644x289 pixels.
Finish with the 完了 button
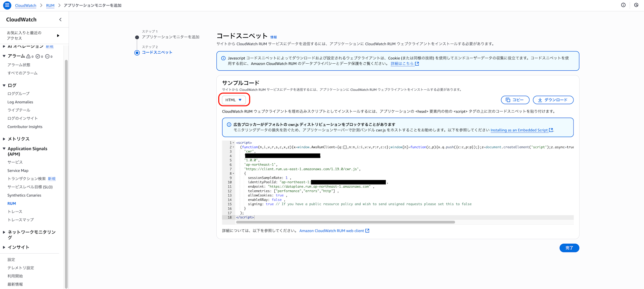[569, 248]
